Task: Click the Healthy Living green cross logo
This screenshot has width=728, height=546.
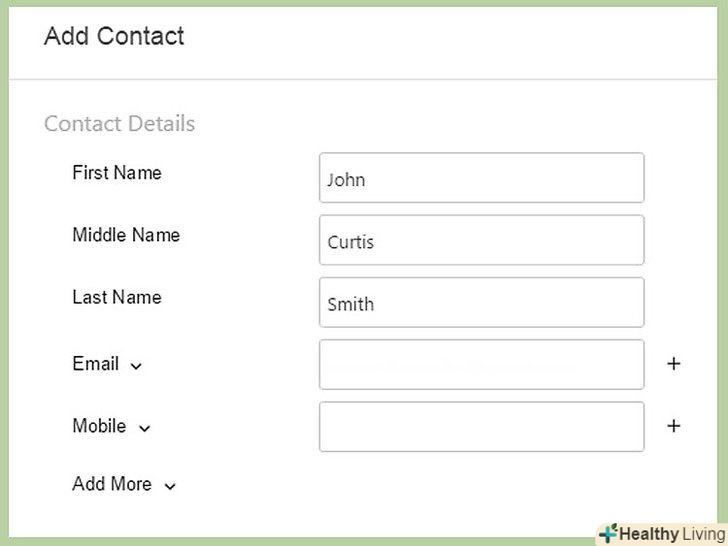Action: [x=608, y=534]
